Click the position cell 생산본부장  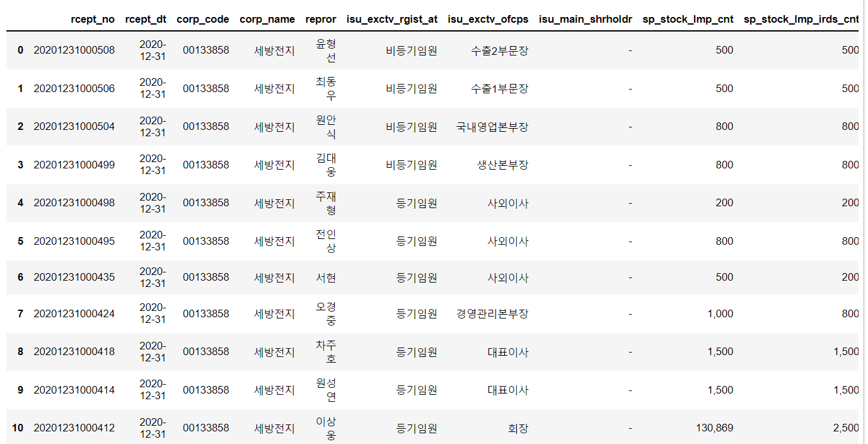point(502,165)
